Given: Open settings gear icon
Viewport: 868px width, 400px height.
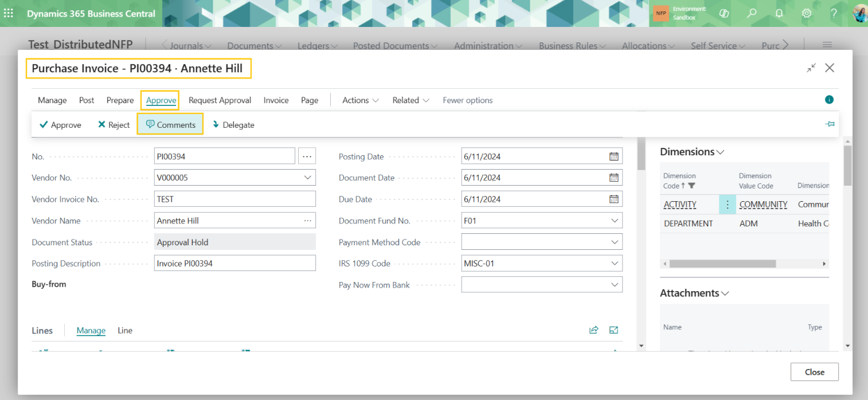Looking at the screenshot, I should (x=807, y=13).
